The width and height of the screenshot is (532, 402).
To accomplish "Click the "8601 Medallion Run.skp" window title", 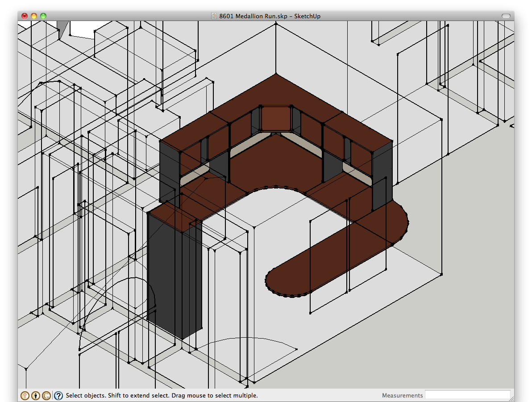I will 270,16.
